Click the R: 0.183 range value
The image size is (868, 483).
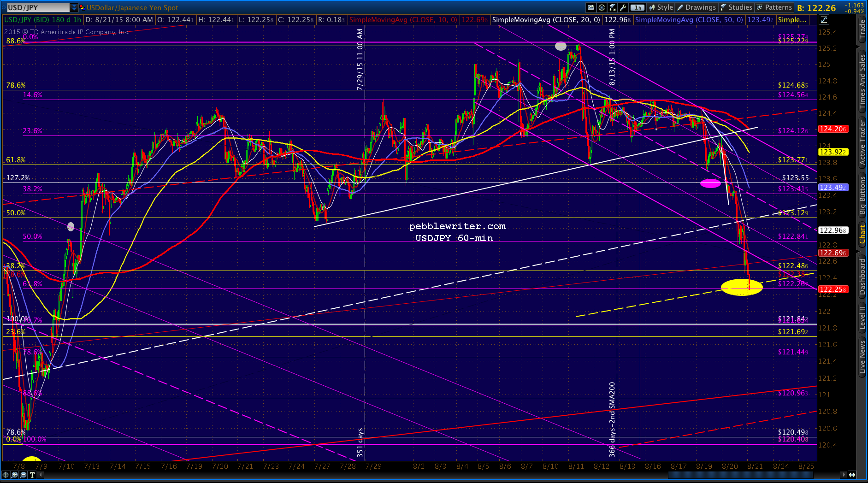click(331, 19)
